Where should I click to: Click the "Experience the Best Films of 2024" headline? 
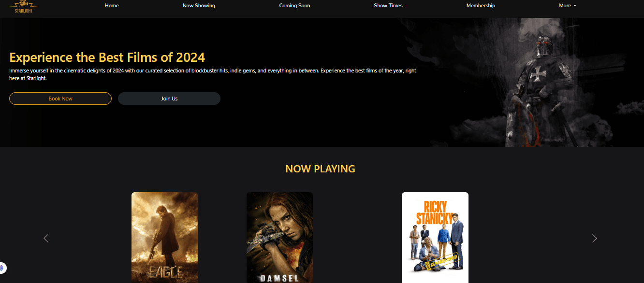click(x=107, y=57)
